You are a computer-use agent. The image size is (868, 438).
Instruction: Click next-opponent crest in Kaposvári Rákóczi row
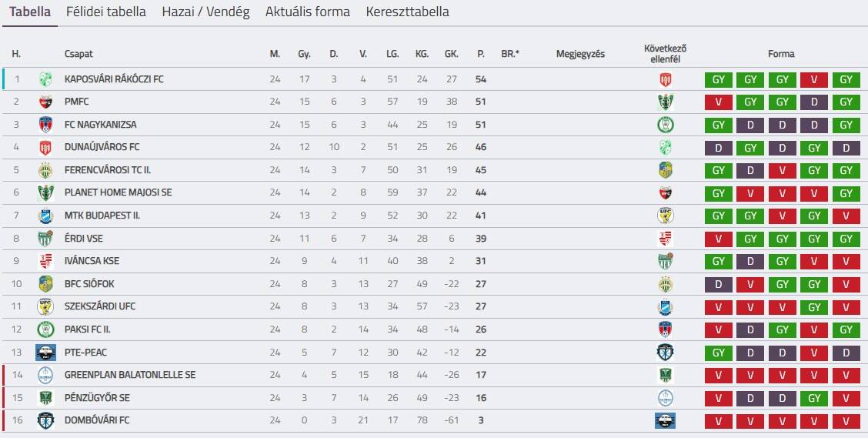pos(665,79)
